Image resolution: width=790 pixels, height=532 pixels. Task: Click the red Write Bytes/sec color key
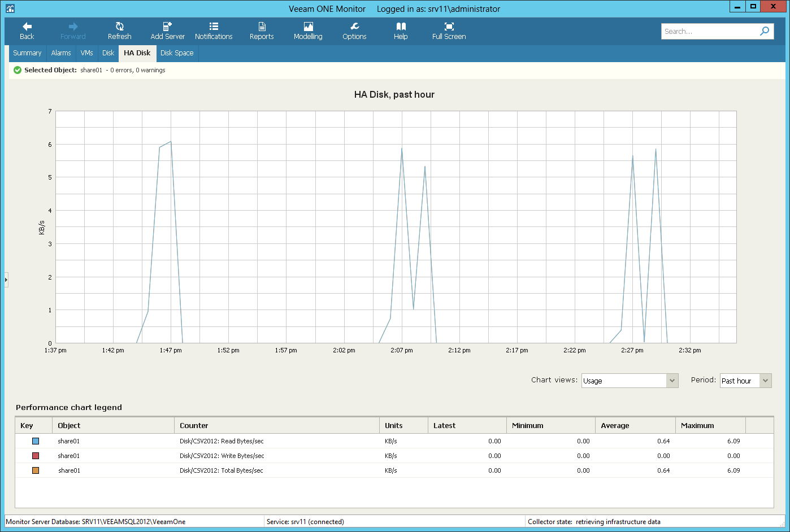(36, 456)
